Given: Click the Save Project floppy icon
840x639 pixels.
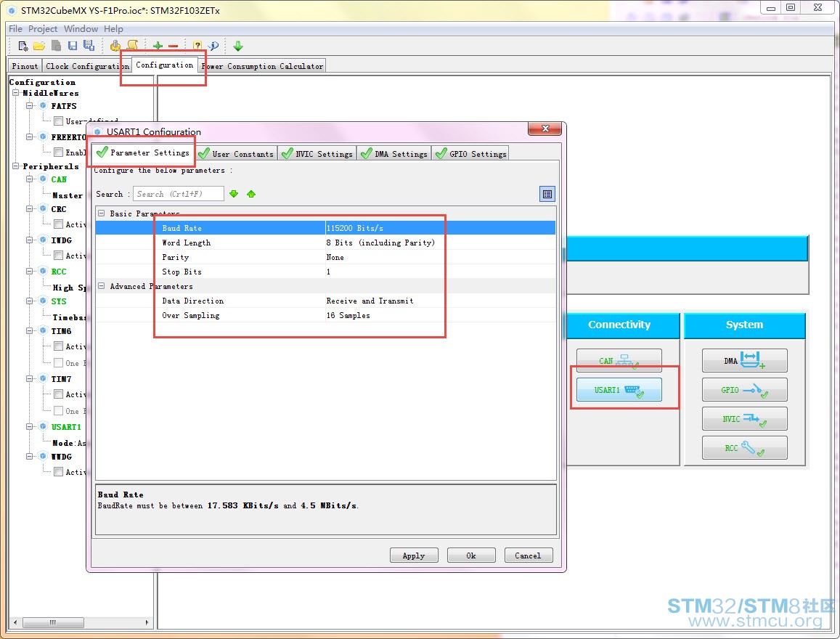Looking at the screenshot, I should pyautogui.click(x=73, y=46).
